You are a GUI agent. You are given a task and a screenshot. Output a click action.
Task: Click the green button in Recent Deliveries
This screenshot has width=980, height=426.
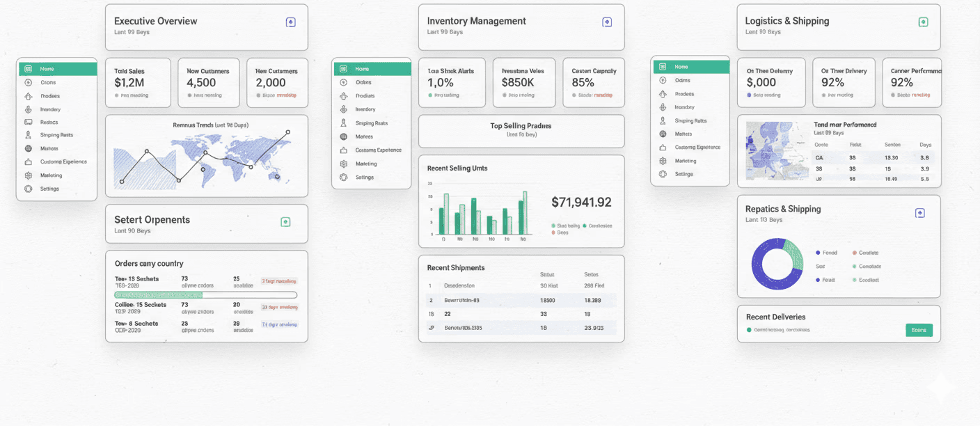click(919, 330)
